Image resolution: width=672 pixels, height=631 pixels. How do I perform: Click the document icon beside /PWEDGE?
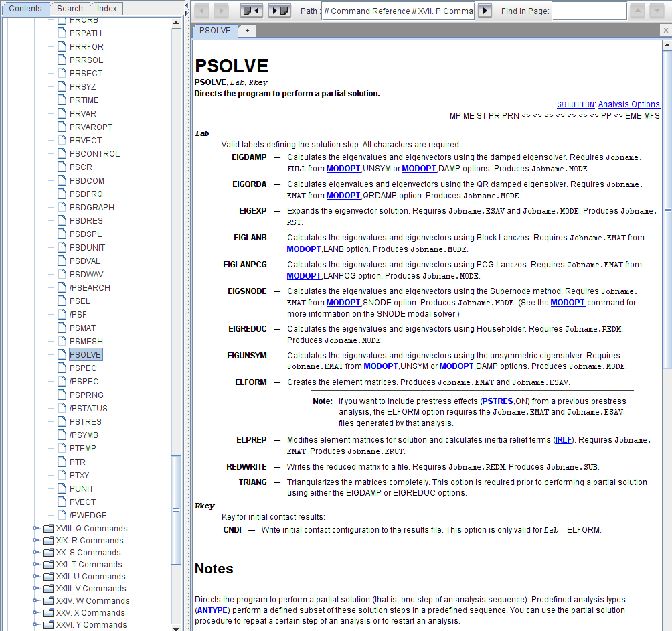click(x=62, y=515)
